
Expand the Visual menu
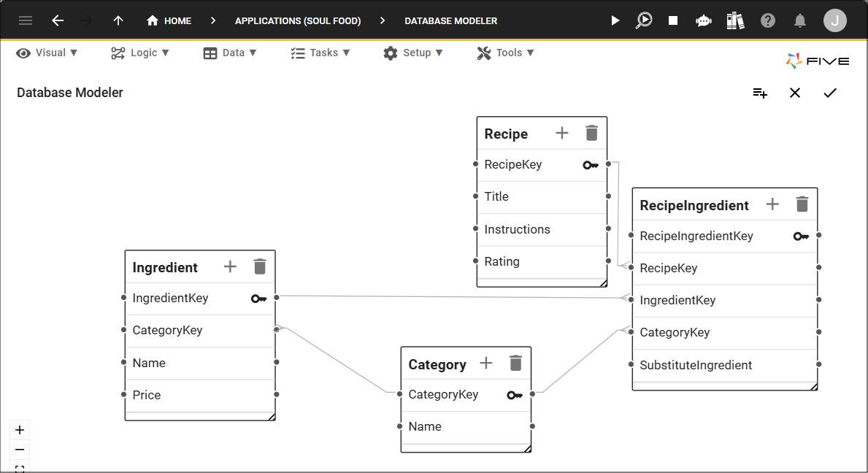pos(47,53)
